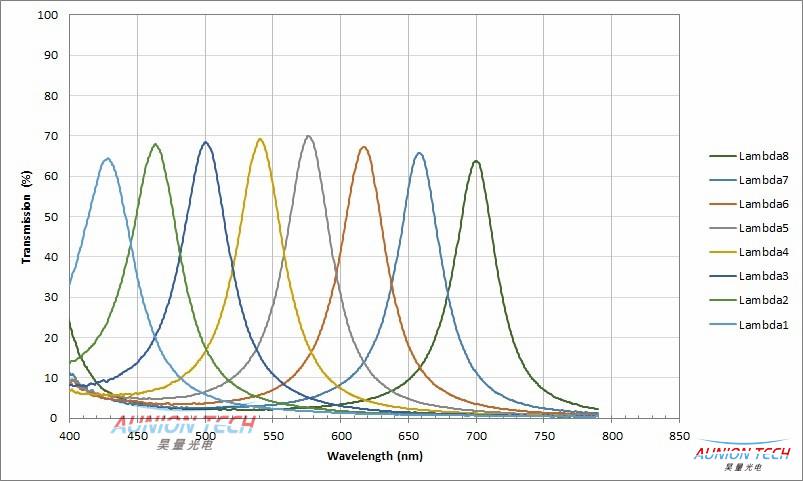Select the Lambda3 legend label
The image size is (803, 481).
tap(764, 276)
